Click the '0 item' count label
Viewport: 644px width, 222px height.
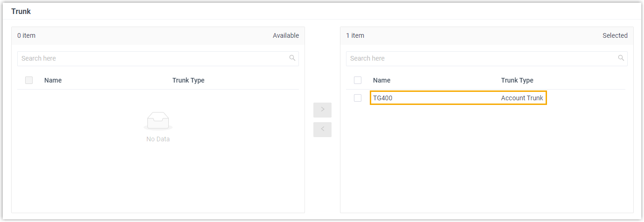[x=27, y=35]
